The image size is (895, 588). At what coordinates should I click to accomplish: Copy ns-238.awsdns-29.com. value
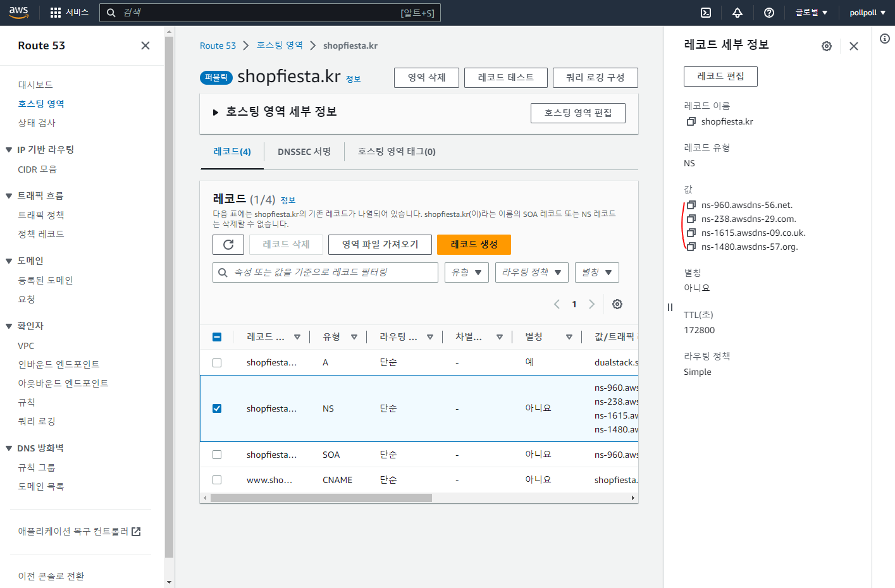(691, 219)
